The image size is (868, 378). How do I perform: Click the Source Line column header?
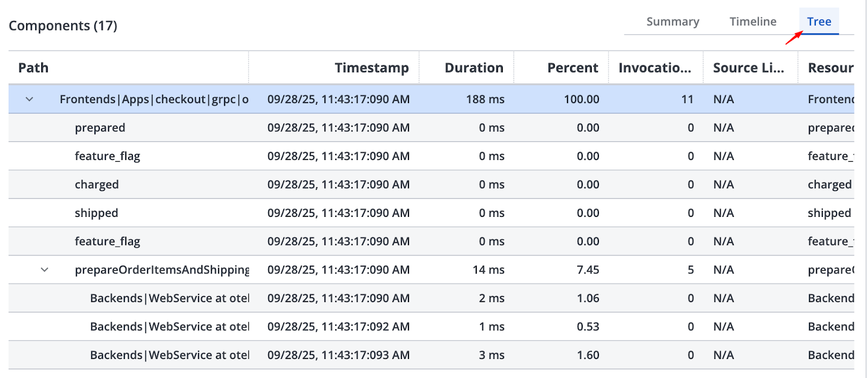point(748,68)
